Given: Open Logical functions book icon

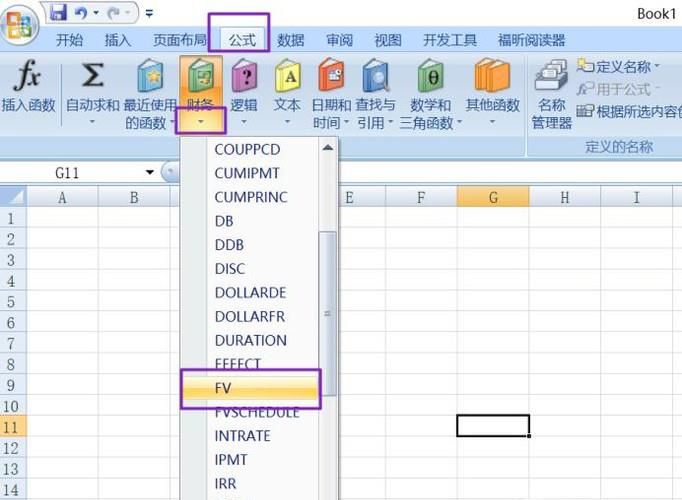Looking at the screenshot, I should pos(244,76).
